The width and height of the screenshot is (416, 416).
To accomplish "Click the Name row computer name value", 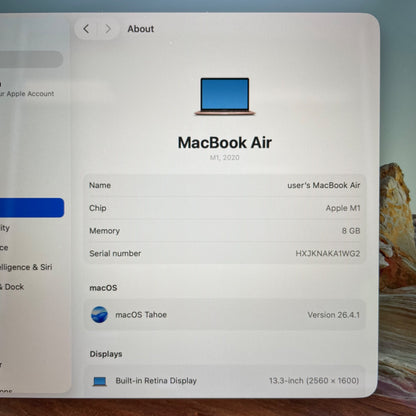I will coord(324,185).
